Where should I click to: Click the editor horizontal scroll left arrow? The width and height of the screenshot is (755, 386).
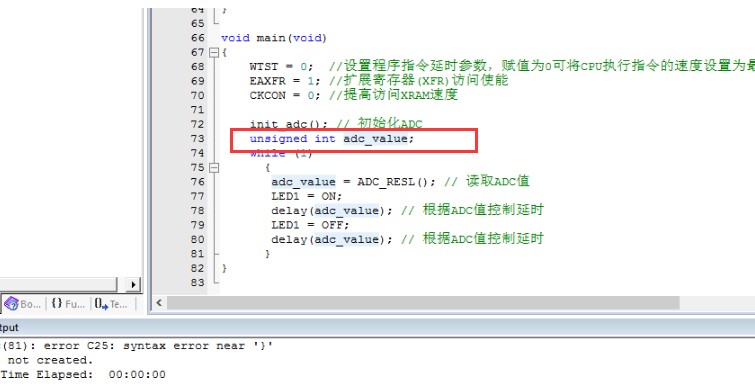[x=159, y=303]
